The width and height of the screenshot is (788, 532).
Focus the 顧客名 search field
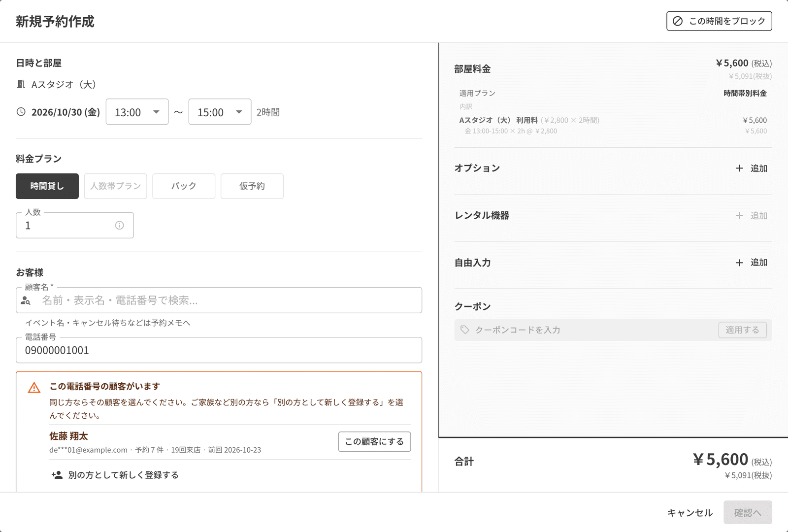219,300
